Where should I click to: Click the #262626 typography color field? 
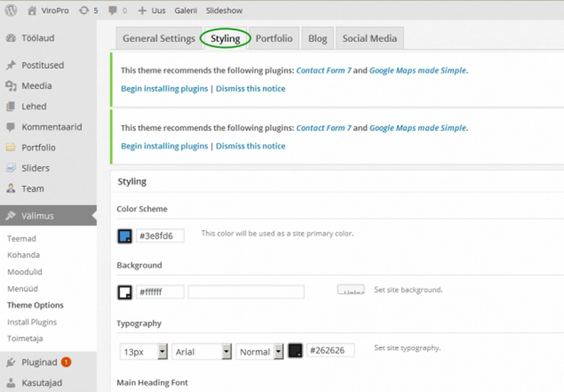point(330,350)
